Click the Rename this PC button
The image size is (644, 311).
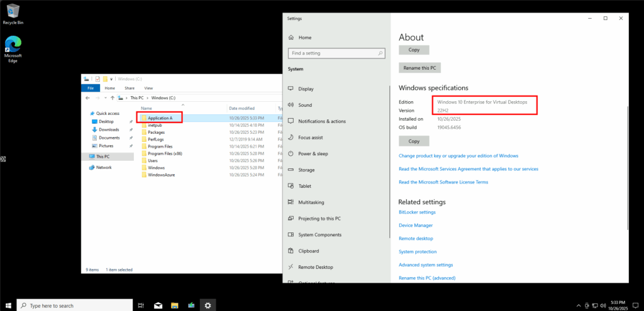[419, 67]
